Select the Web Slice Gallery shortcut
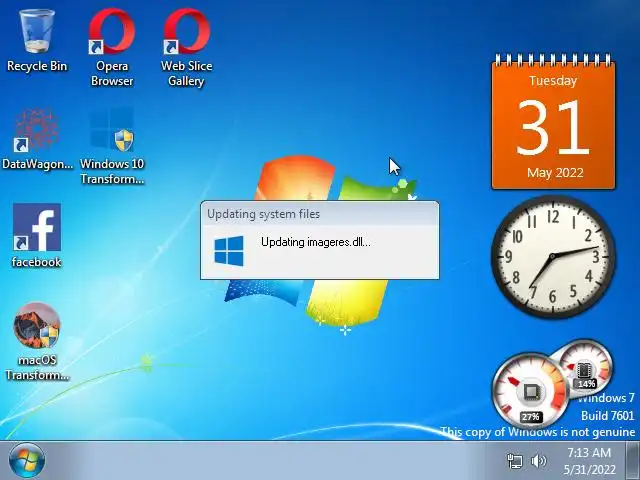Image resolution: width=640 pixels, height=480 pixels. [x=187, y=47]
